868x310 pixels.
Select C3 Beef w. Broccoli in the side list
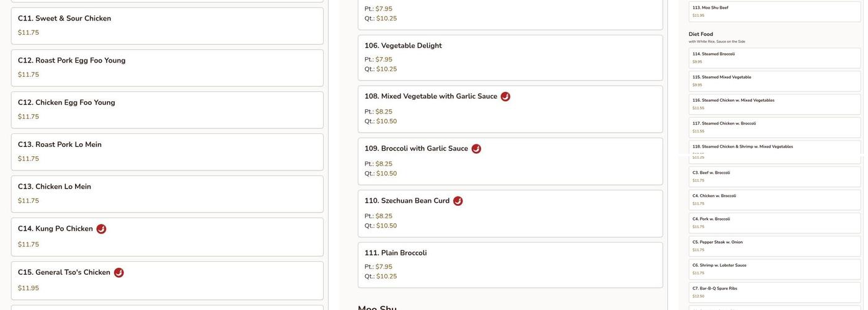pos(774,176)
